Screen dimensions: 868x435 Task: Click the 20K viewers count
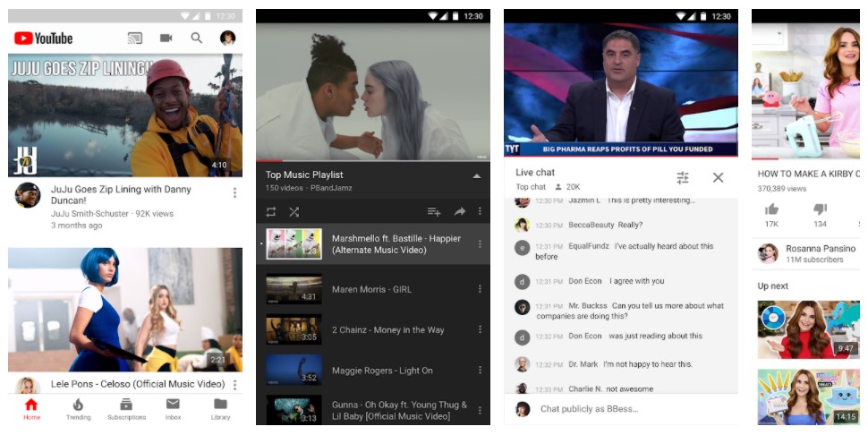(567, 187)
